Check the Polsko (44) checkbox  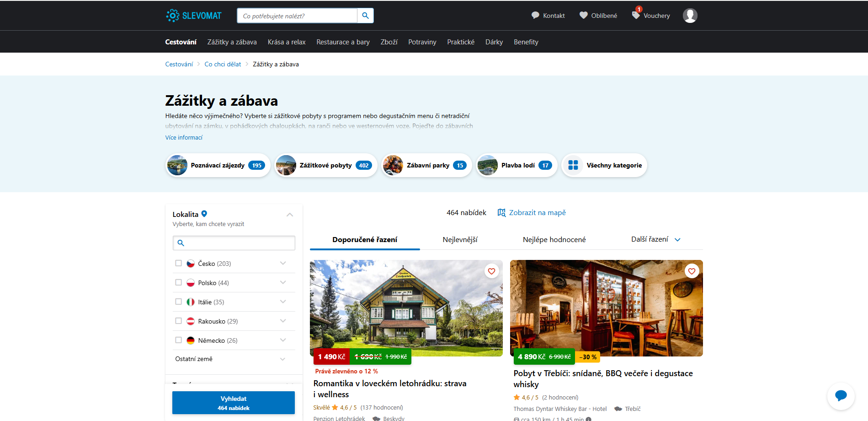(x=179, y=282)
